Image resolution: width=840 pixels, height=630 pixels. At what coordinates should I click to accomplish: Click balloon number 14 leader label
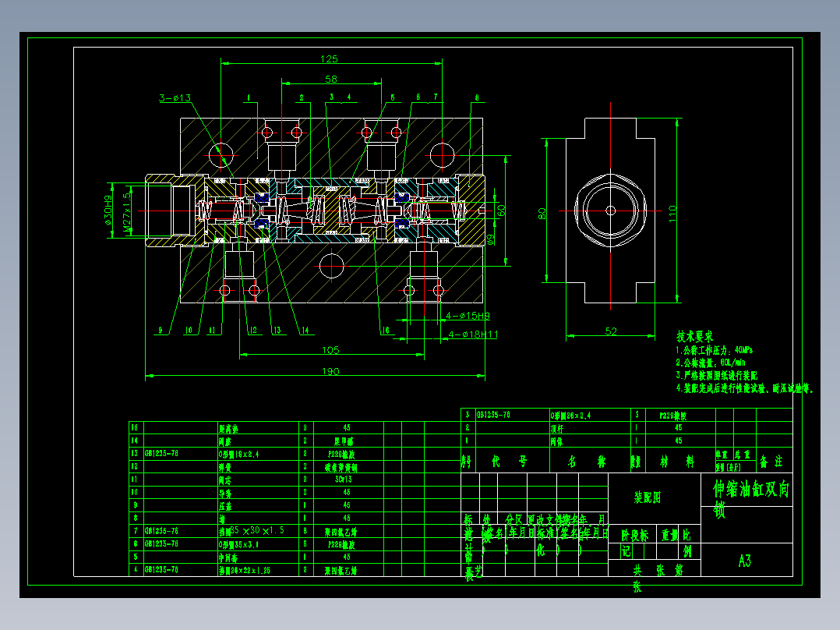click(x=305, y=331)
